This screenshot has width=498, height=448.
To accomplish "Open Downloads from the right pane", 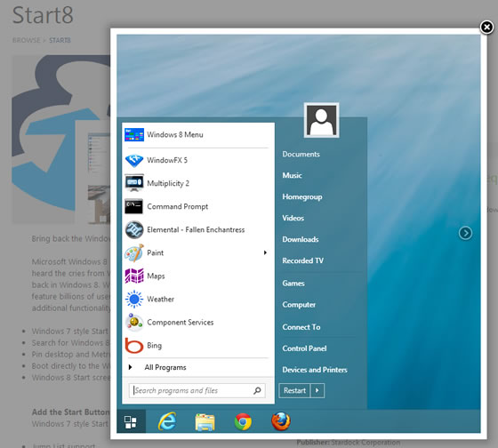I will click(301, 239).
